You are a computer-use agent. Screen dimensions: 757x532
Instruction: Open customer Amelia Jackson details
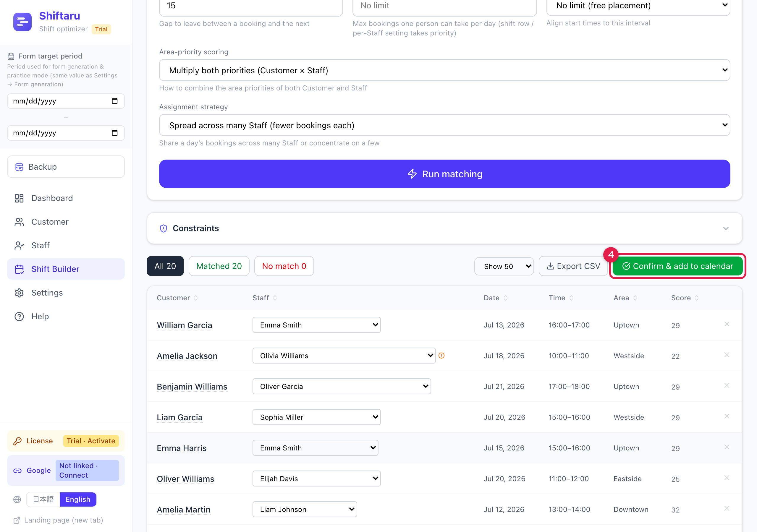(187, 356)
